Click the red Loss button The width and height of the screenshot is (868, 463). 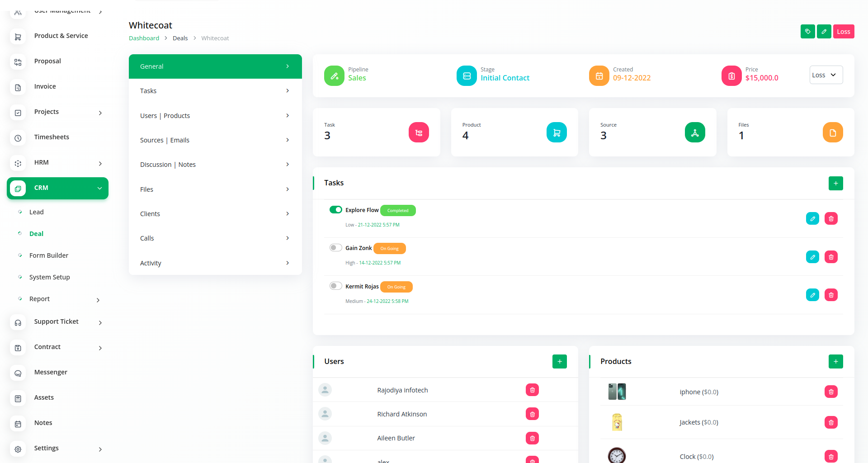click(x=843, y=32)
